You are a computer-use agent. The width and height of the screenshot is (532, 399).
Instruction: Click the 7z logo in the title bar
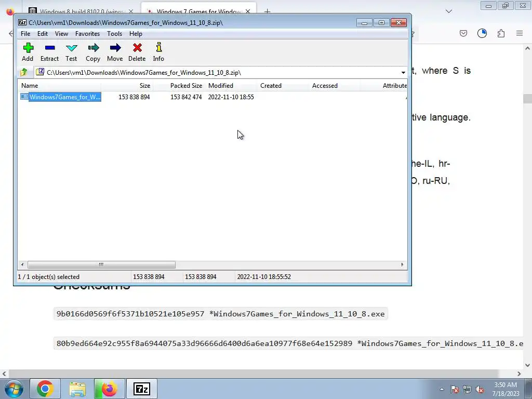click(x=22, y=22)
